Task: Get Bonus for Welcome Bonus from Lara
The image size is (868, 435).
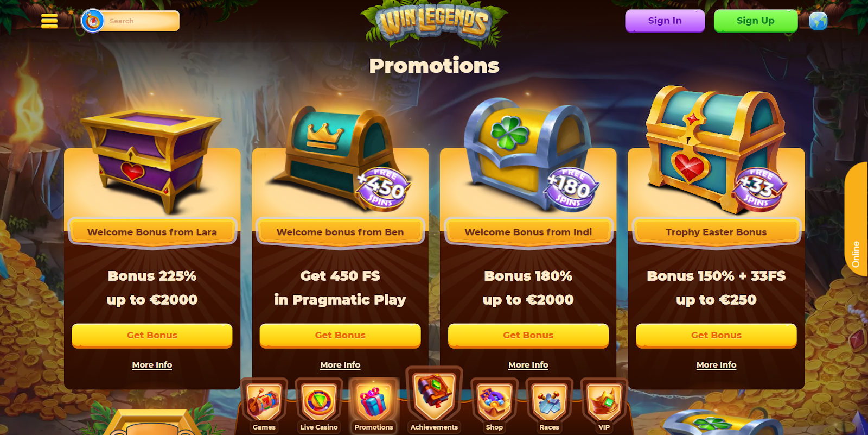Action: 152,335
